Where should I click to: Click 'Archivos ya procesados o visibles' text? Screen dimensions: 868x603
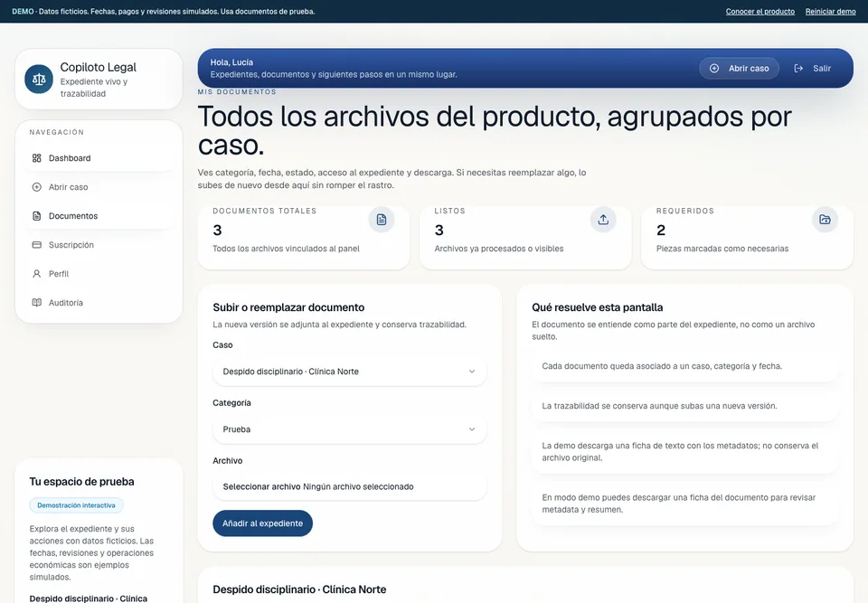coord(499,249)
